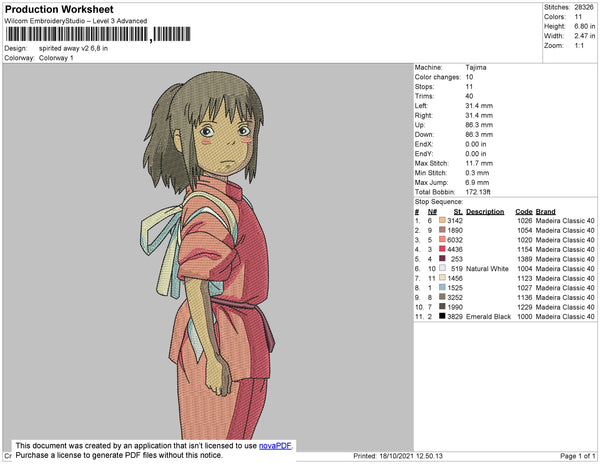Click the Min Stitch value '0.3 mm'

(x=477, y=173)
